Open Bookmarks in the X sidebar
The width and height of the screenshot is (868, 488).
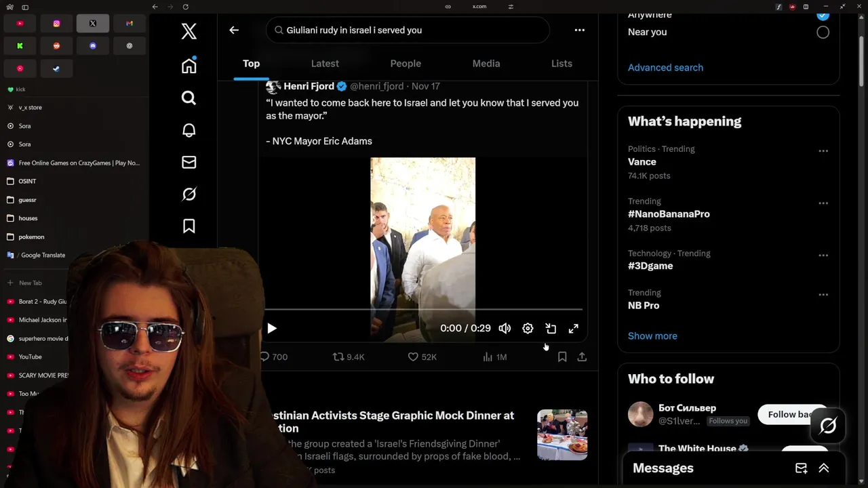(189, 226)
